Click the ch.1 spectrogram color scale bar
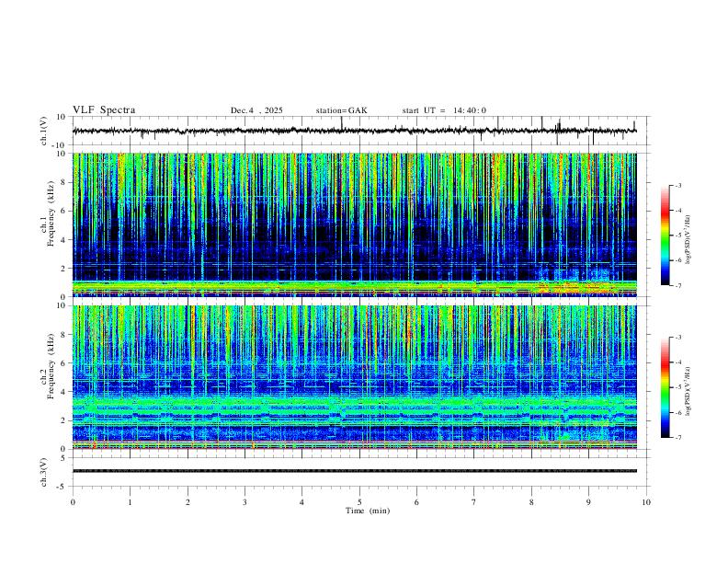The height and width of the screenshot is (563, 728). pos(665,236)
